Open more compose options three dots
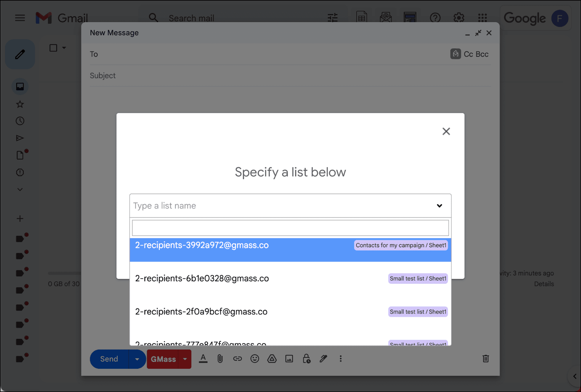Screen dimensions: 581x392 (x=341, y=359)
